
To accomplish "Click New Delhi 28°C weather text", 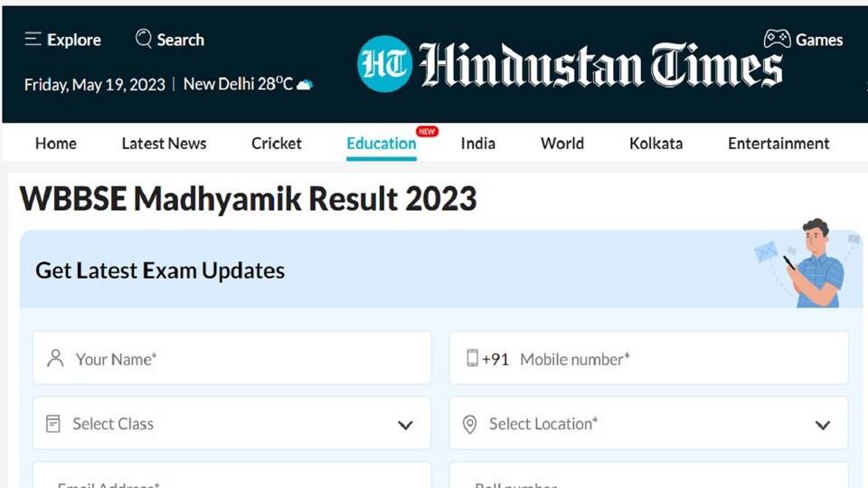I will 238,84.
